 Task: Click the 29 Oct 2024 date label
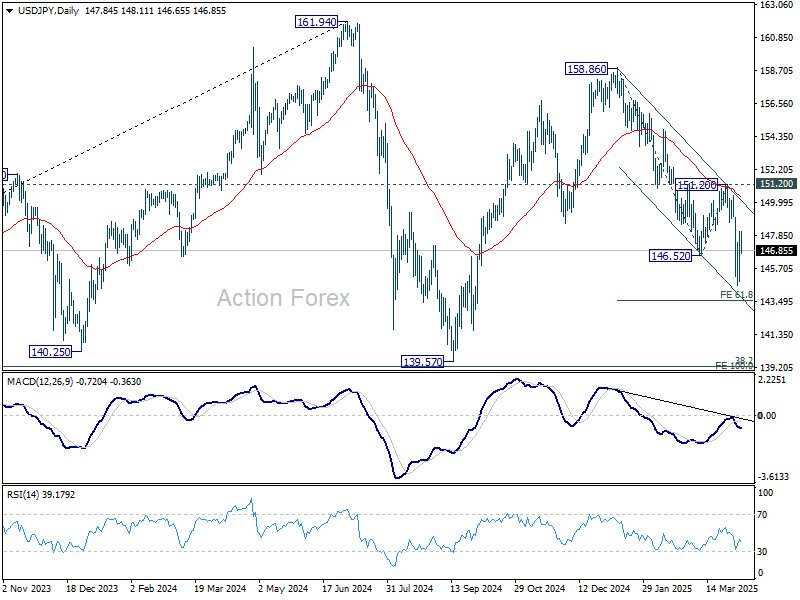tap(540, 588)
